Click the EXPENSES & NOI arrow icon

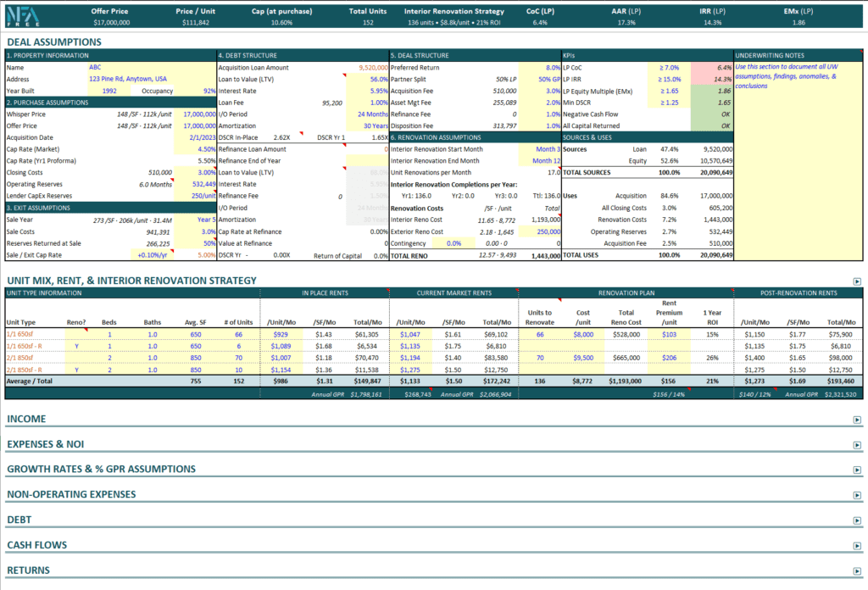(x=856, y=447)
